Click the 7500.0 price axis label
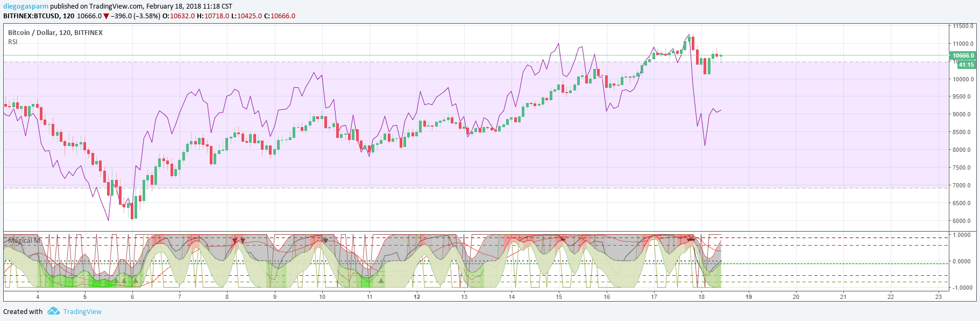Screen dimensions: 980x321 pyautogui.click(x=962, y=168)
